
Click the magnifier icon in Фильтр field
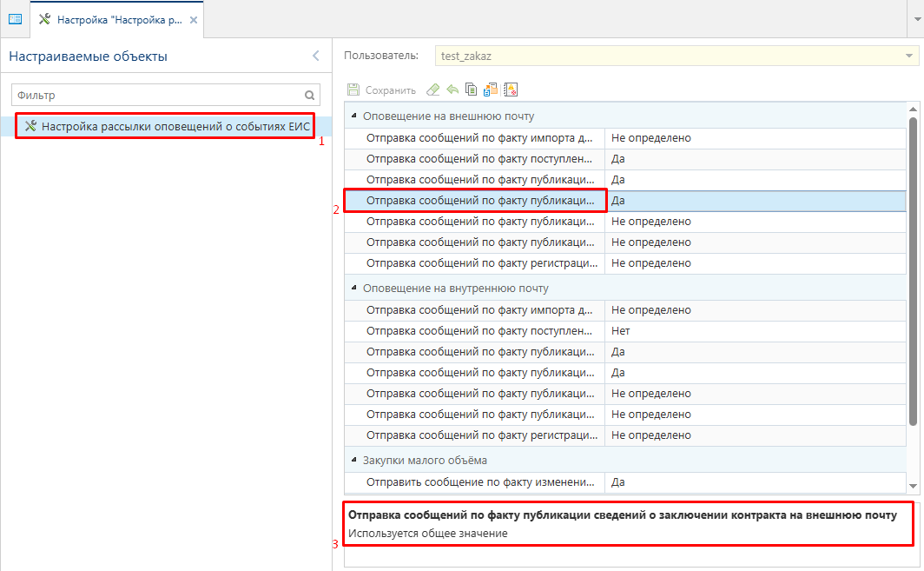[x=309, y=96]
